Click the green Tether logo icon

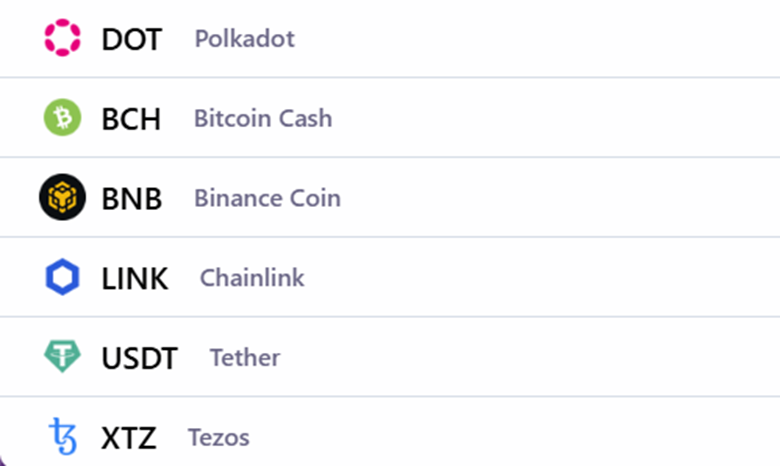[62, 356]
